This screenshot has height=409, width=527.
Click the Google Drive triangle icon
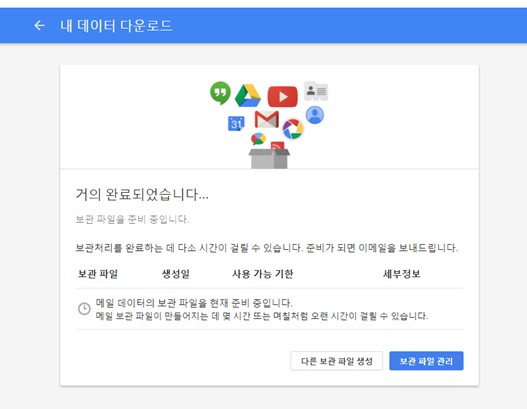248,96
